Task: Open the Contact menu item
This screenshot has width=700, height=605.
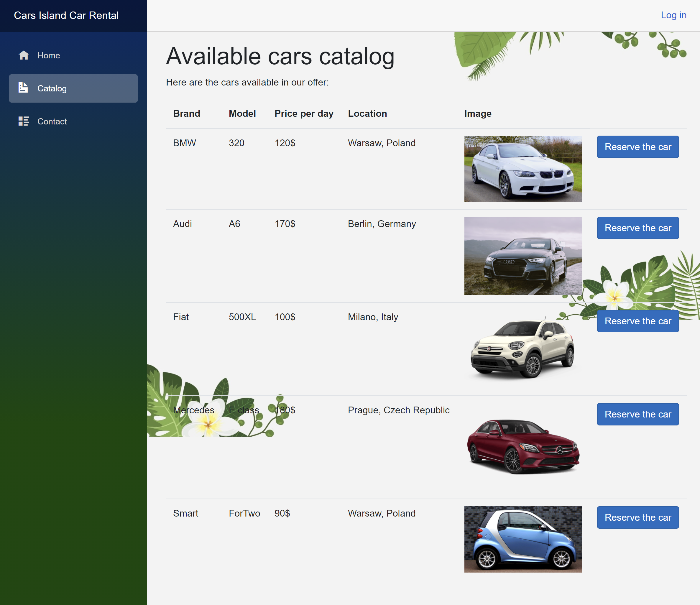Action: (x=52, y=121)
